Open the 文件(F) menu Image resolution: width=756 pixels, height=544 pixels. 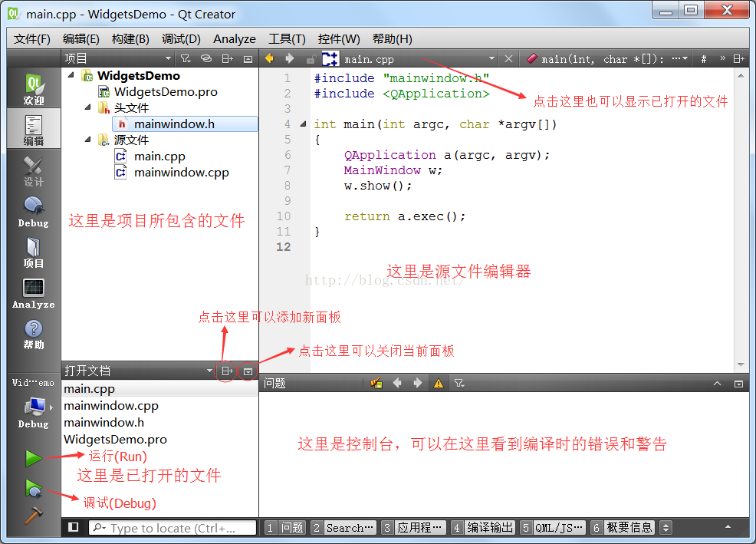[32, 39]
